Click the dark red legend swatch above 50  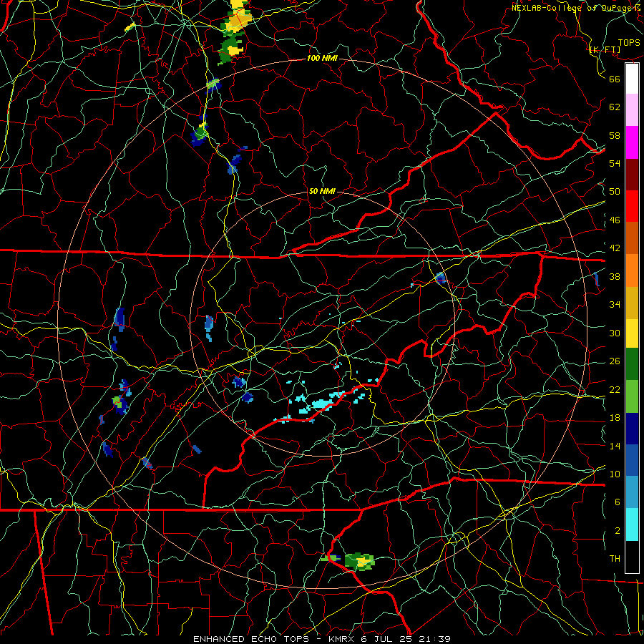(632, 175)
